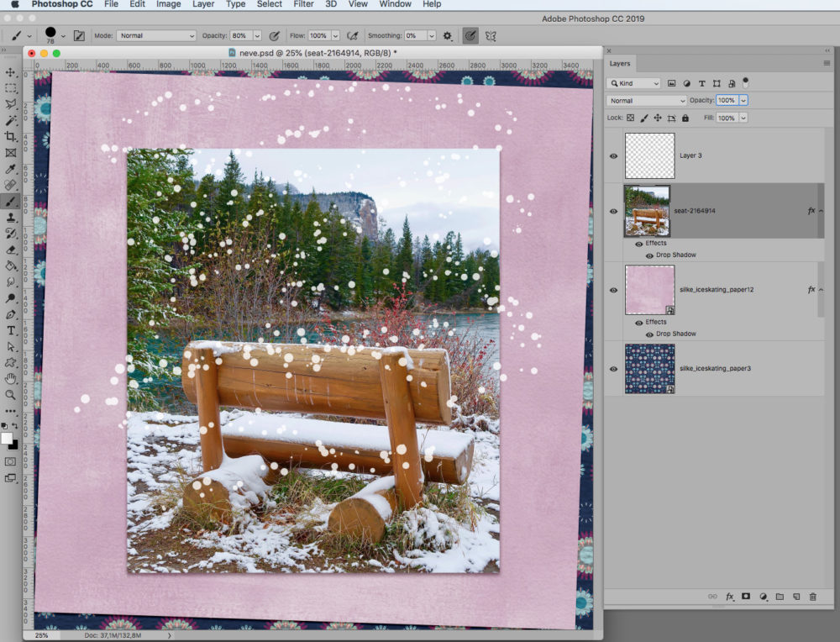
Task: Select the Layer 3 layer name
Action: tap(691, 156)
